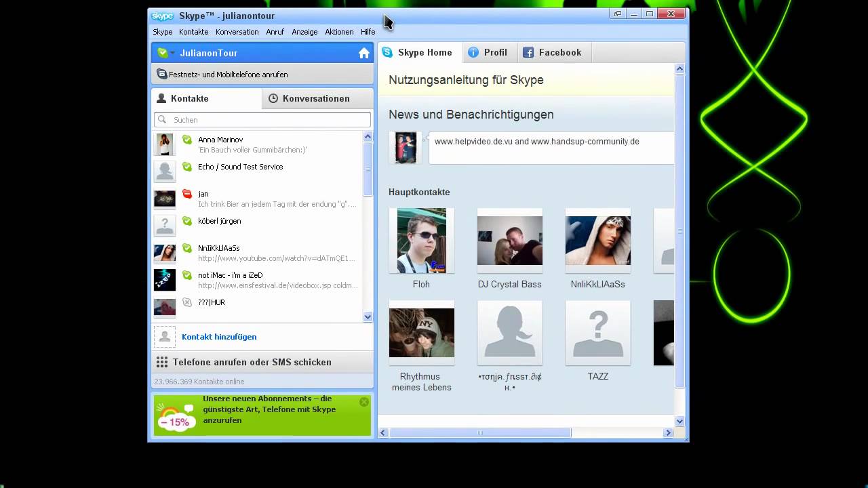Open the own status dropdown arrow
Image resolution: width=868 pixels, height=488 pixels.
[x=173, y=53]
